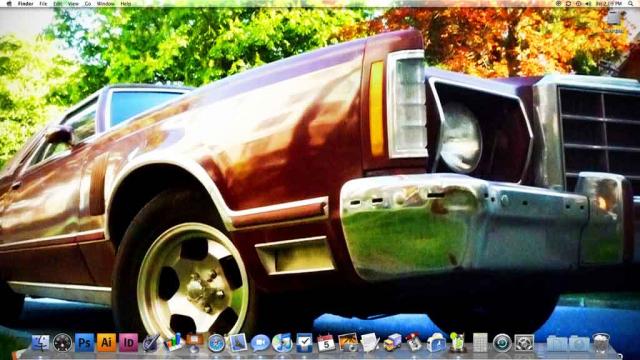Open the blue checkmark to-do app in Dock
Image resolution: width=640 pixels, height=360 pixels.
coord(304,343)
